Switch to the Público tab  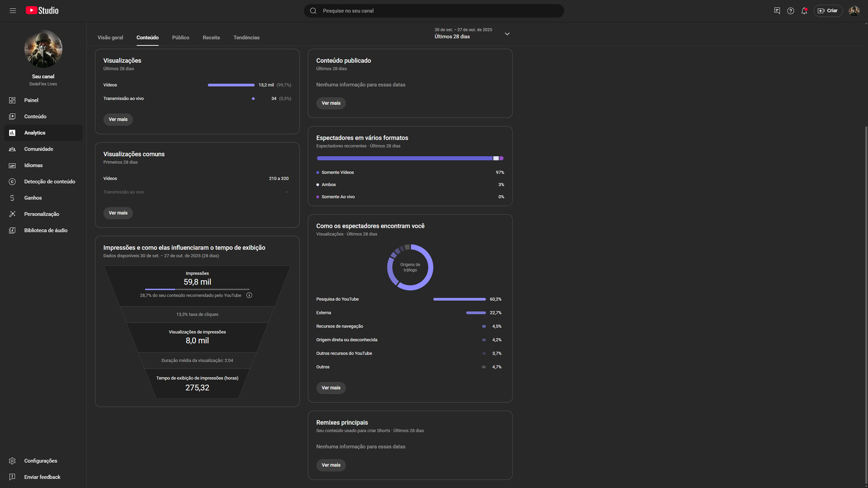pos(181,37)
